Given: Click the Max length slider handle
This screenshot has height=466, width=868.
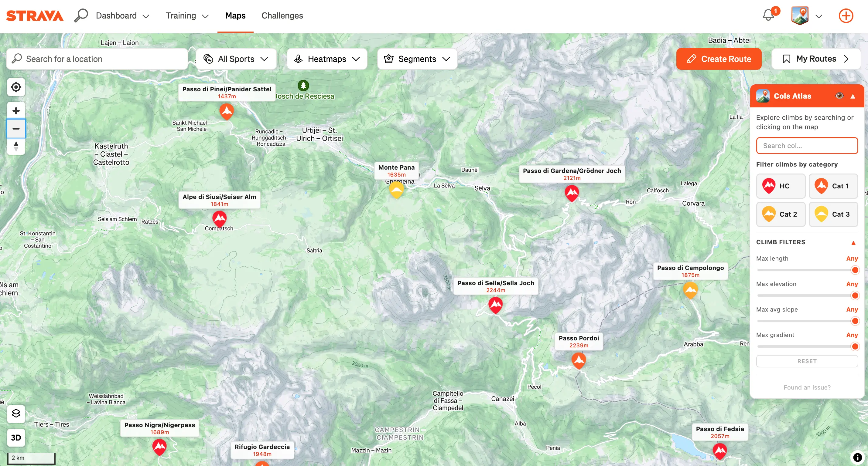Looking at the screenshot, I should [855, 270].
